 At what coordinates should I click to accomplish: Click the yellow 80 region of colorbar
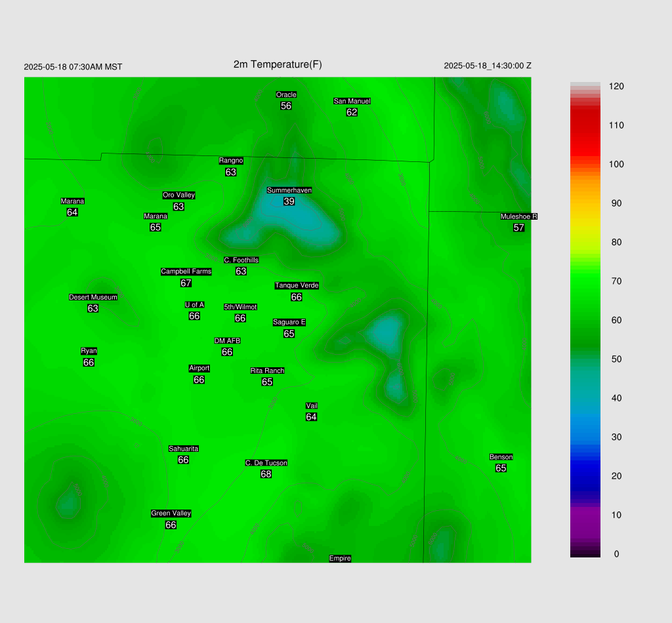coord(585,242)
